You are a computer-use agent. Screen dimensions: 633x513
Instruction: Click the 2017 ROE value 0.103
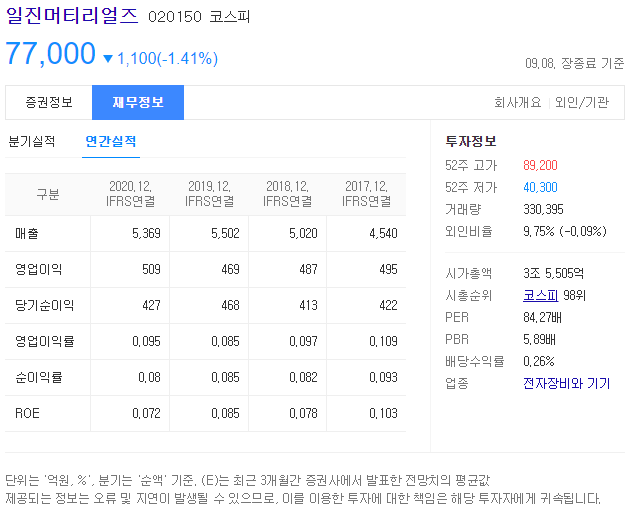click(x=383, y=413)
